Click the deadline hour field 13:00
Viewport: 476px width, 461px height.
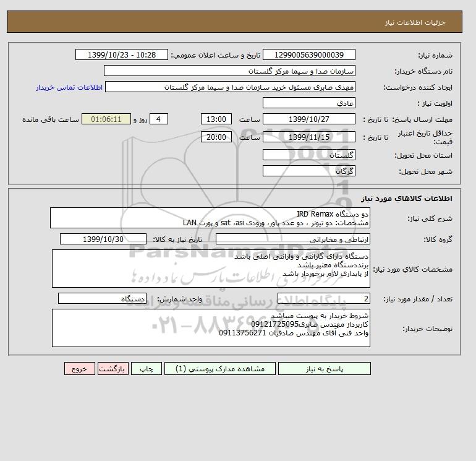click(216, 119)
